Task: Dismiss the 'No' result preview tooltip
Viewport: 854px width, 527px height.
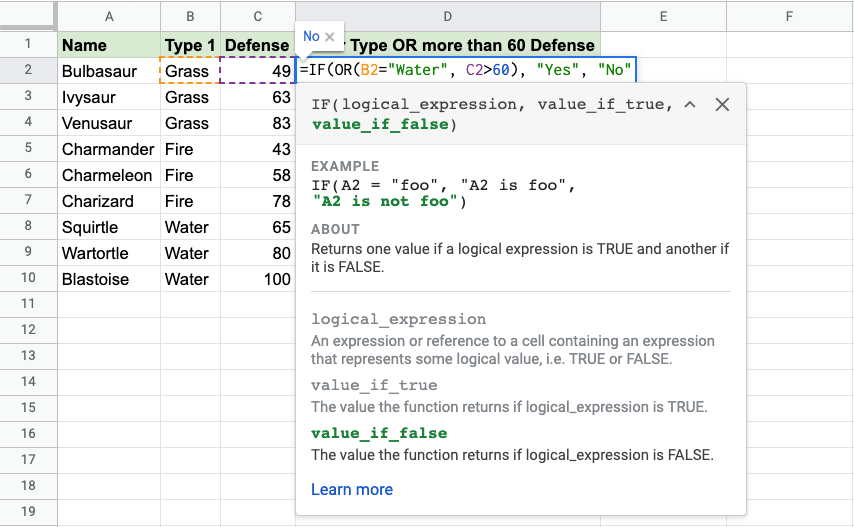Action: pyautogui.click(x=329, y=37)
